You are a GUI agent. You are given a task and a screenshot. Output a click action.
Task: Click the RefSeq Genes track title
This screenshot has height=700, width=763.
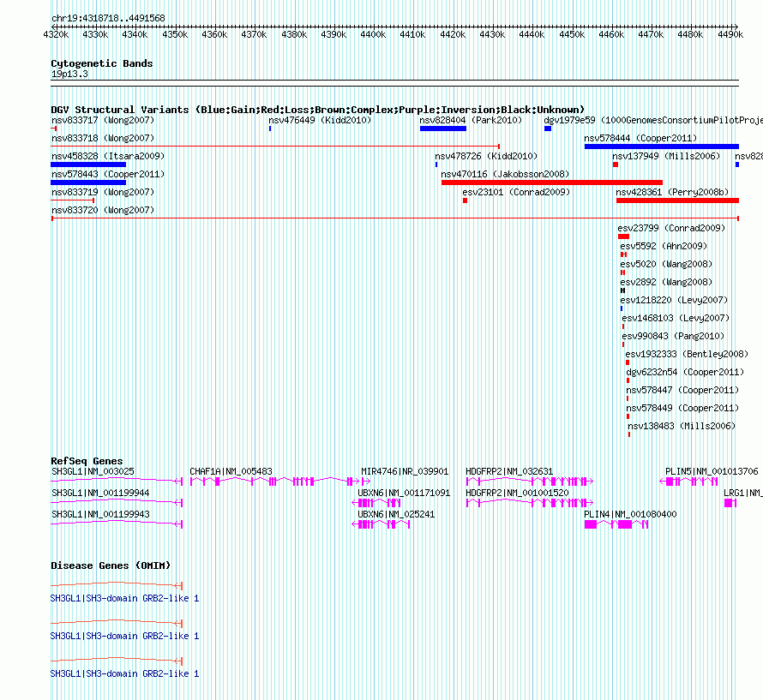coord(87,461)
